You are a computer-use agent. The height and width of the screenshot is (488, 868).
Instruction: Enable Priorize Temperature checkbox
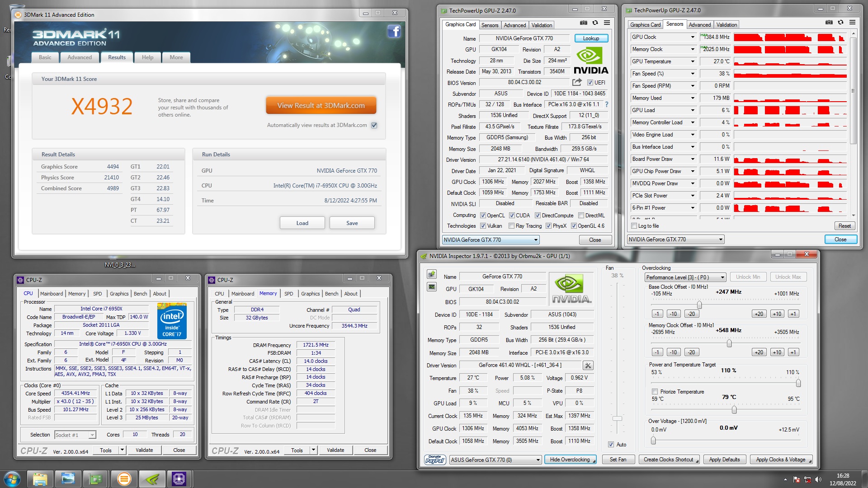[654, 392]
